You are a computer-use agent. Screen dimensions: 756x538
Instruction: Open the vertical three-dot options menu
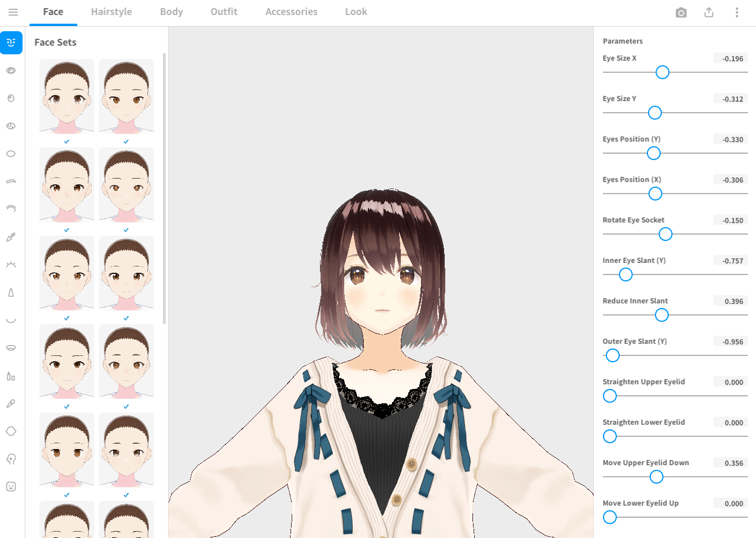(x=736, y=12)
